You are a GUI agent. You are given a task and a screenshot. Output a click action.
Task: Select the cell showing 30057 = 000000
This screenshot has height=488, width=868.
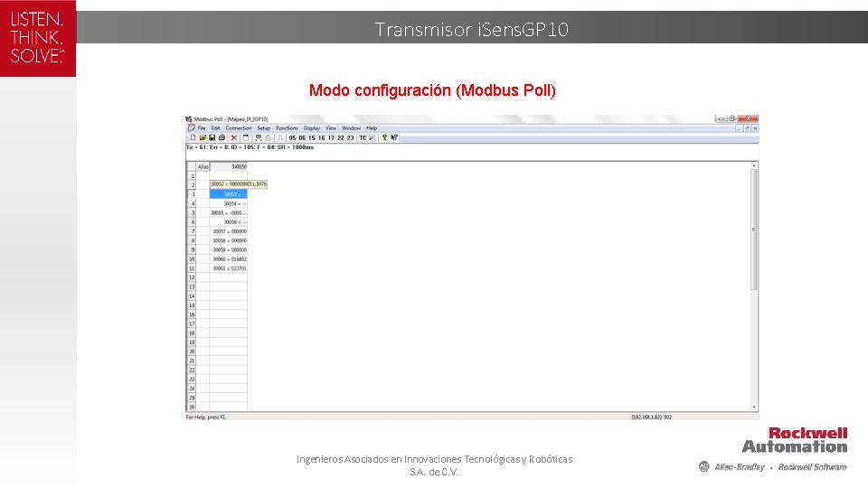(229, 231)
